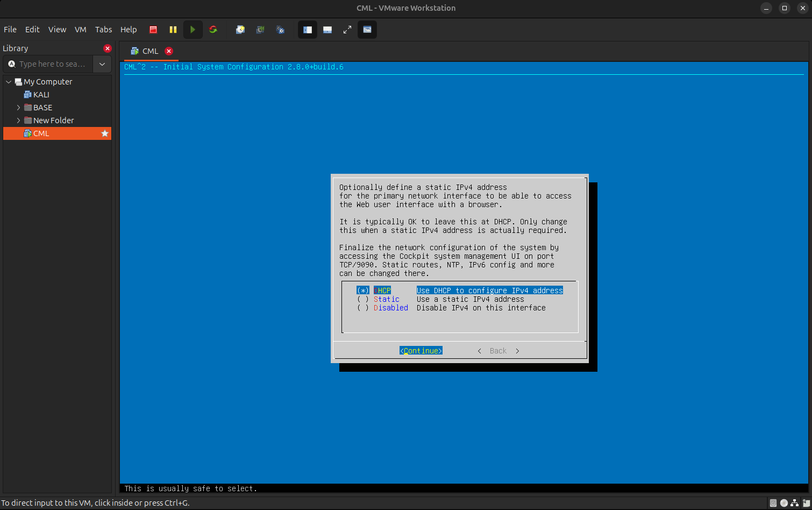This screenshot has height=510, width=812.
Task: Click the library search input field
Action: tap(52, 64)
